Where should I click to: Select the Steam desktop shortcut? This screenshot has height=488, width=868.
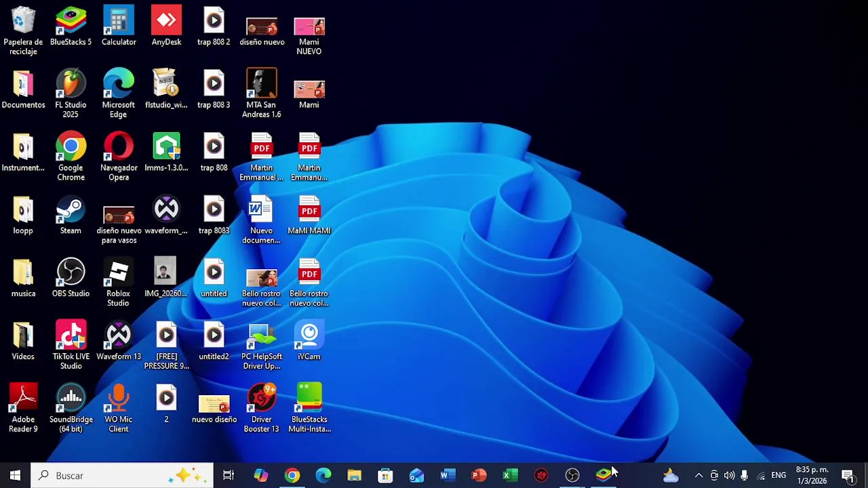coord(71,216)
